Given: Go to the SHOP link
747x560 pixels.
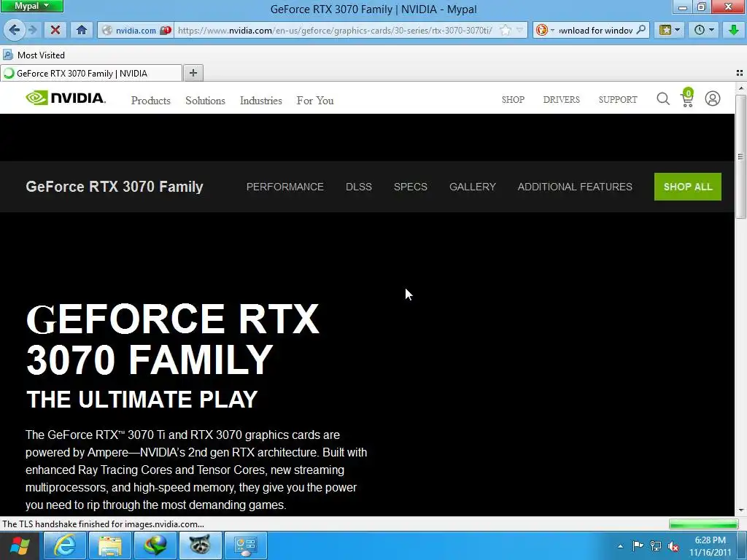Looking at the screenshot, I should pos(513,99).
